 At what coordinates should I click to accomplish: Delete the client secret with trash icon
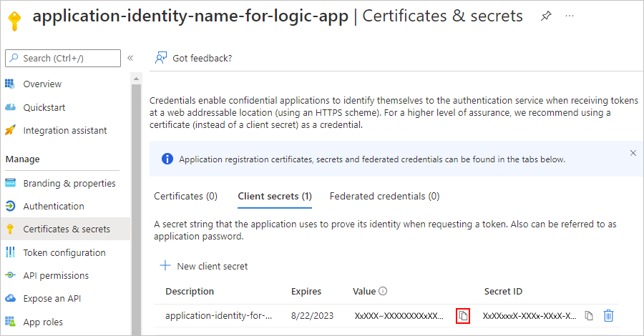click(x=608, y=315)
